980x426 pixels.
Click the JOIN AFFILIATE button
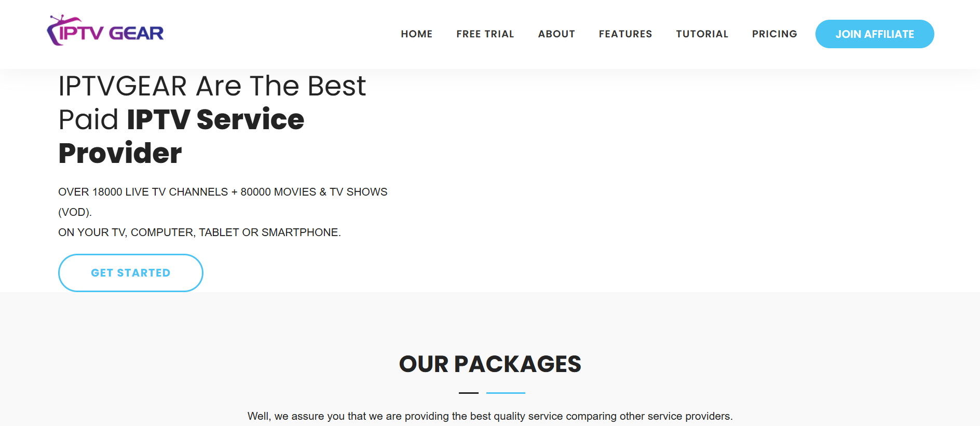click(875, 34)
